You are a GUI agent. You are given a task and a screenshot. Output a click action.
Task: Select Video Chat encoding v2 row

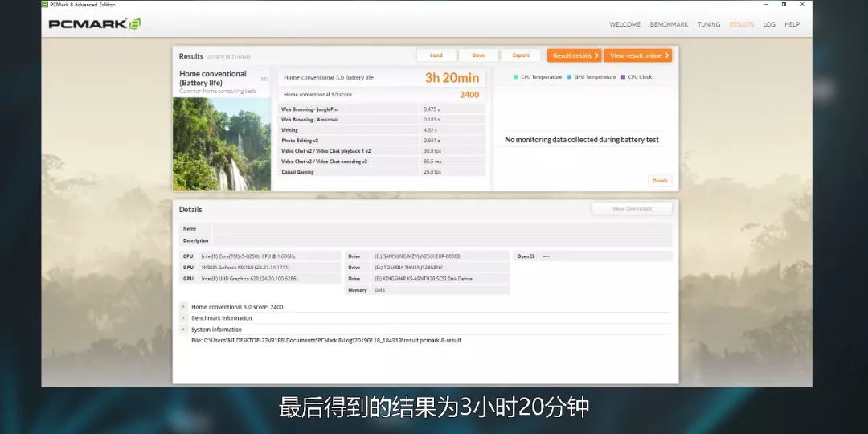[382, 162]
